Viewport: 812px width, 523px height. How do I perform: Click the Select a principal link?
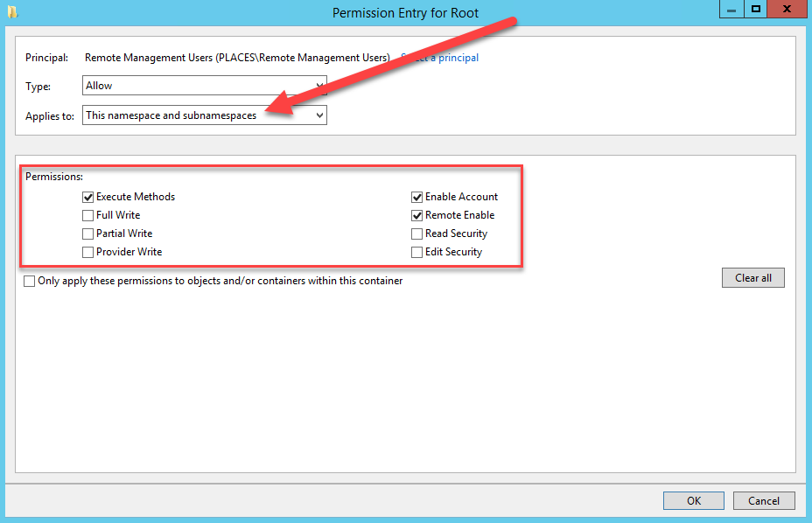441,57
